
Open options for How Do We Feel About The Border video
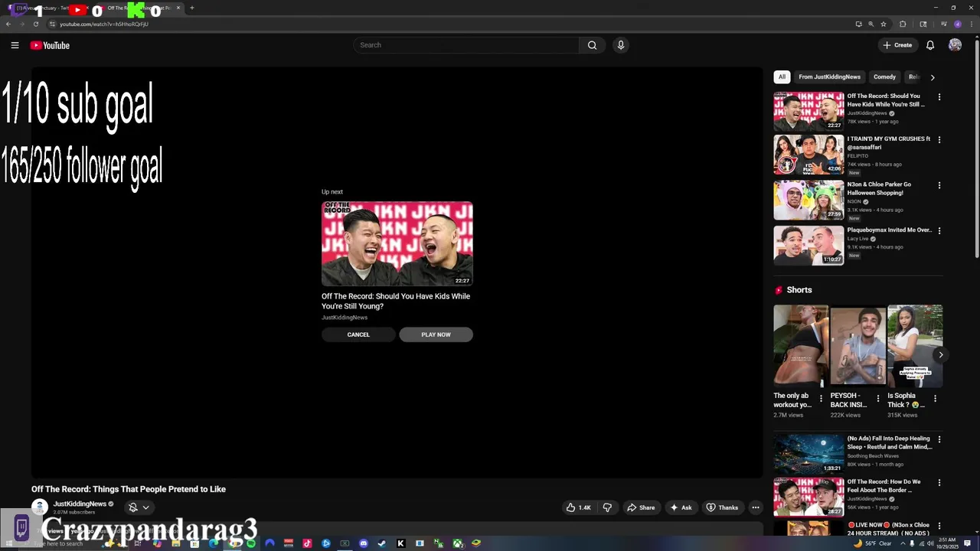pos(939,483)
